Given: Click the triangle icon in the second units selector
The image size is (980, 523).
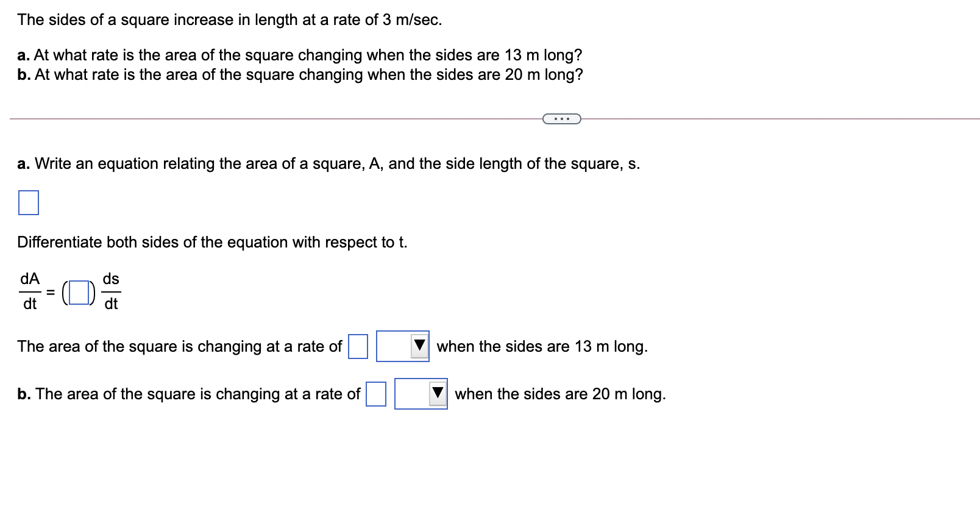Looking at the screenshot, I should [x=438, y=393].
